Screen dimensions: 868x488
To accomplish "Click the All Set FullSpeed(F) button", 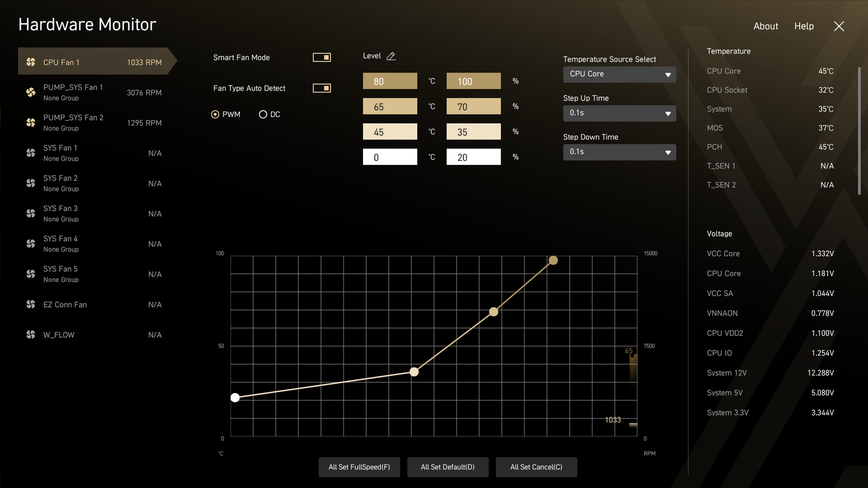I will [359, 467].
